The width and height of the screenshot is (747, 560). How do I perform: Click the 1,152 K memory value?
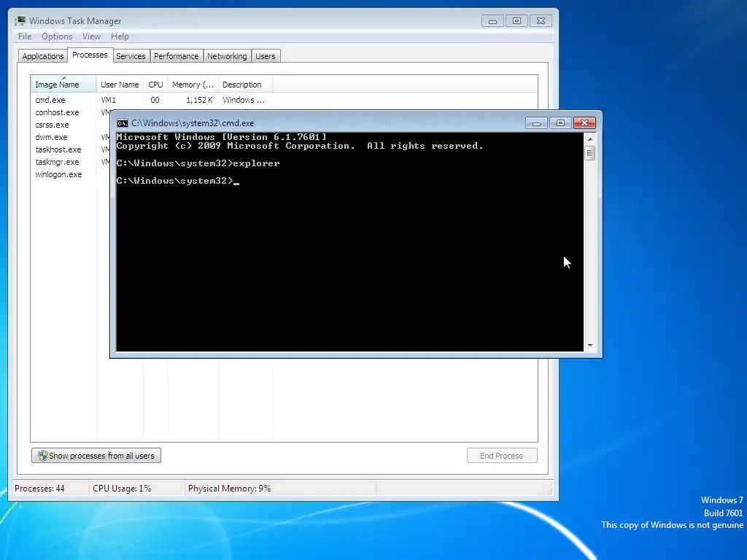[x=200, y=100]
